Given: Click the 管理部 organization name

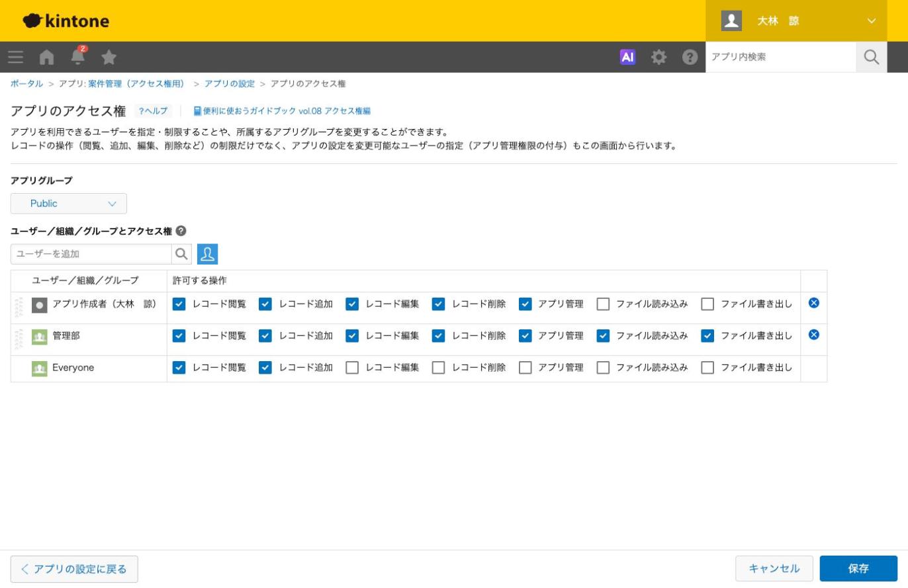Looking at the screenshot, I should pos(66,336).
